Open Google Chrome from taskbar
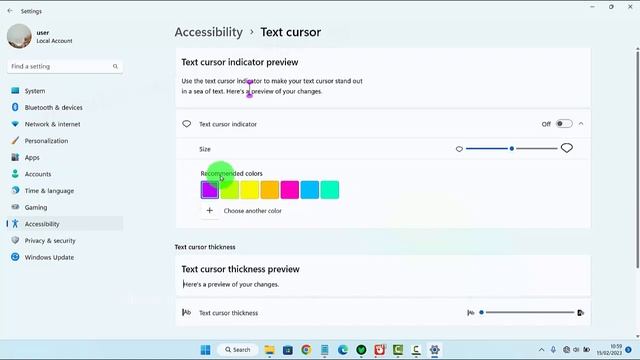Image resolution: width=640 pixels, height=360 pixels. (x=306, y=350)
